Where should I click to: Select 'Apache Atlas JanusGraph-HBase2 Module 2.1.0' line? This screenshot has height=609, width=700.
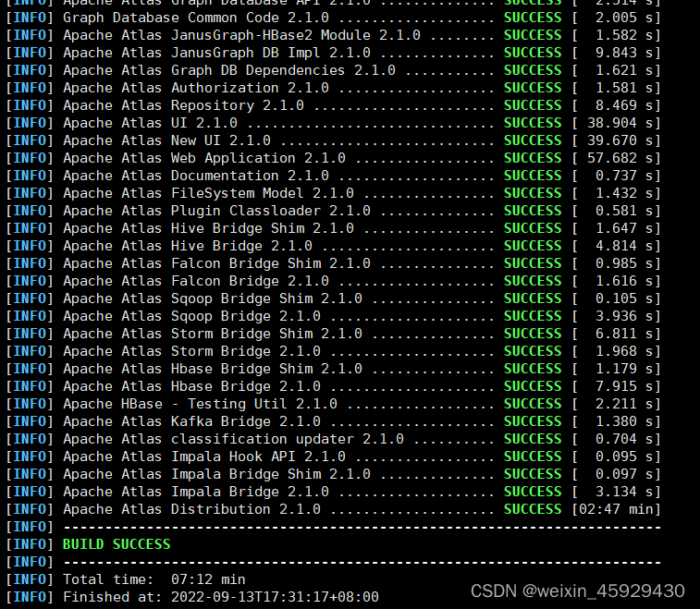(x=241, y=35)
